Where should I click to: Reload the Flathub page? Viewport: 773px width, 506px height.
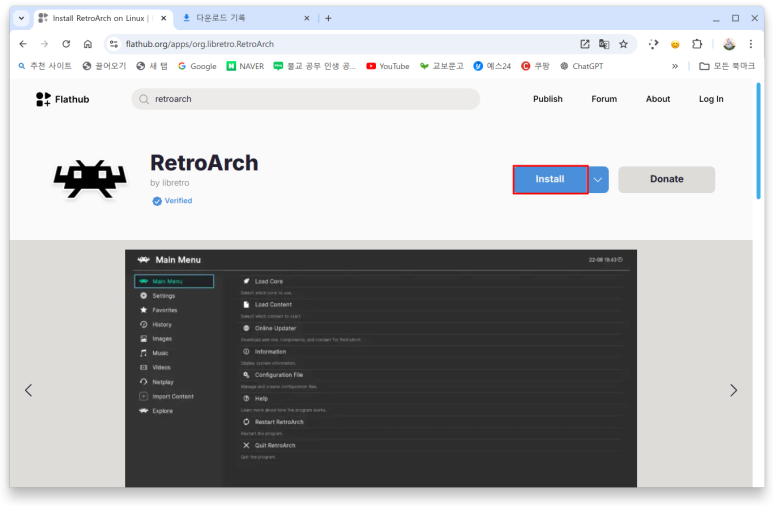pyautogui.click(x=66, y=44)
